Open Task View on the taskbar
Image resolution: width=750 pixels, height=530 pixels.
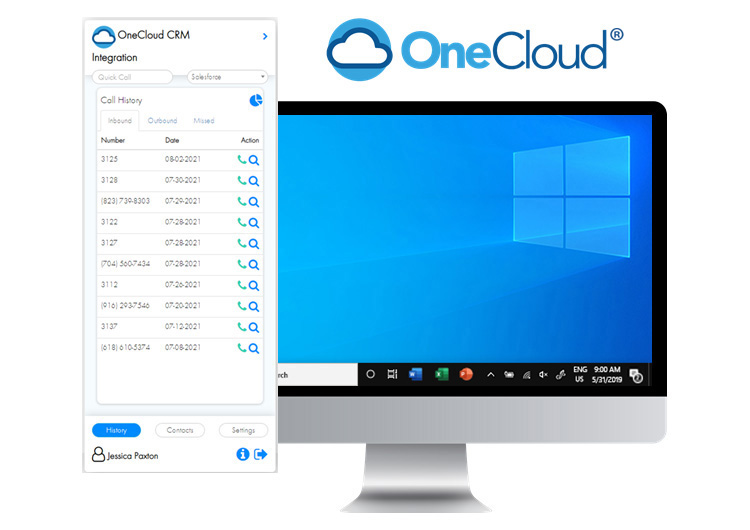[x=392, y=374]
